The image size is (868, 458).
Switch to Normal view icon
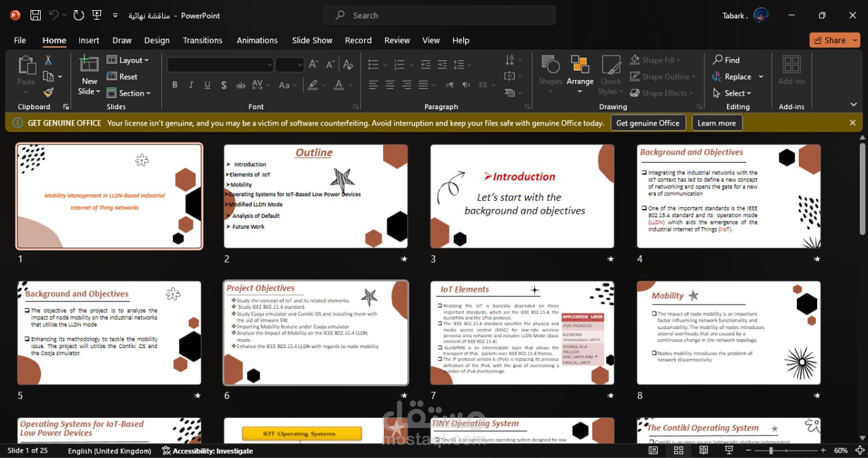pyautogui.click(x=653, y=451)
